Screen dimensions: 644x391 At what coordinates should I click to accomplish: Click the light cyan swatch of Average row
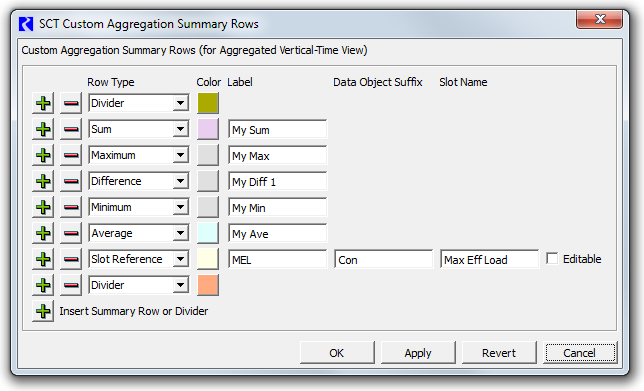click(208, 233)
